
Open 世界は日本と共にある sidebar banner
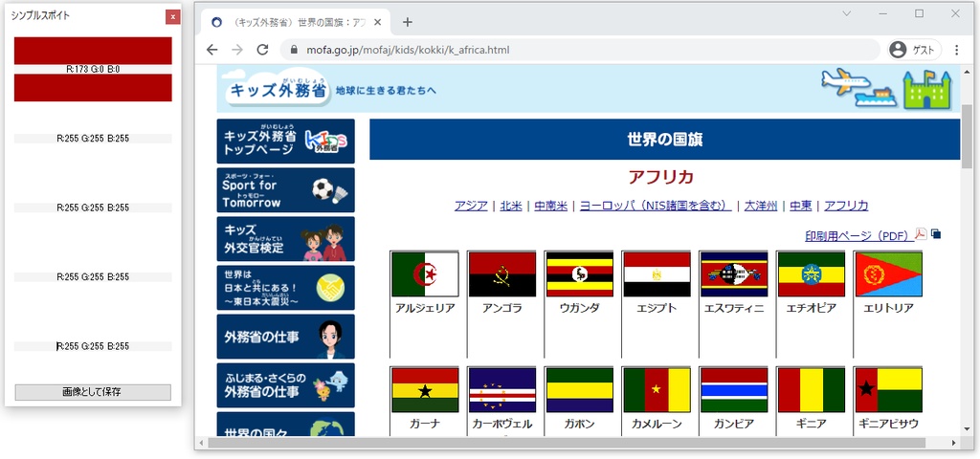point(285,287)
